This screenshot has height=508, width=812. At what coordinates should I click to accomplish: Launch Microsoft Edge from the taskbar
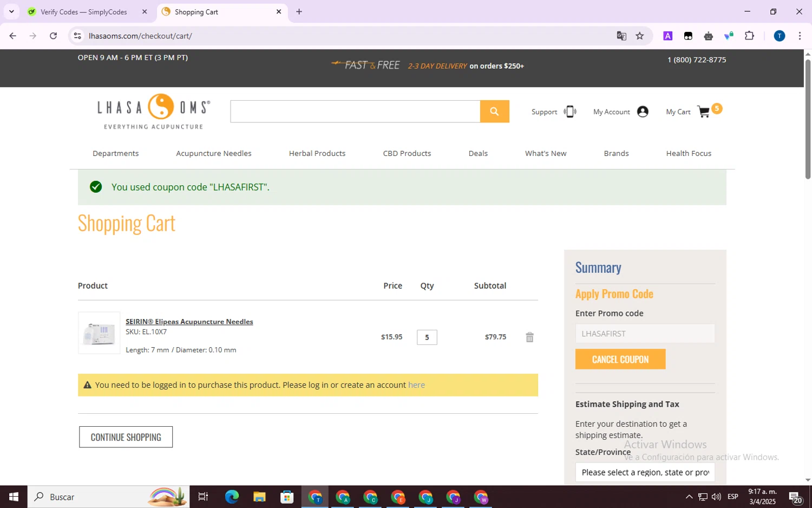(x=232, y=497)
